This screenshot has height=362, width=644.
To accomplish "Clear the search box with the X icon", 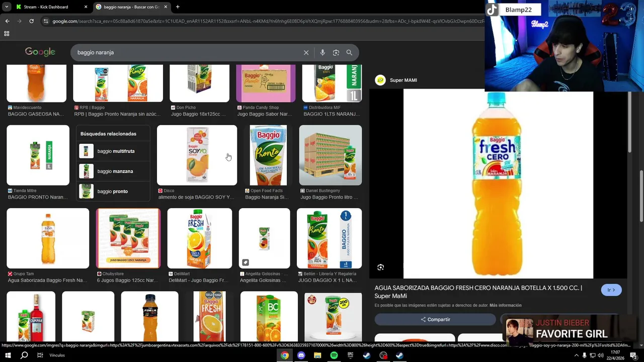I will coord(306,52).
